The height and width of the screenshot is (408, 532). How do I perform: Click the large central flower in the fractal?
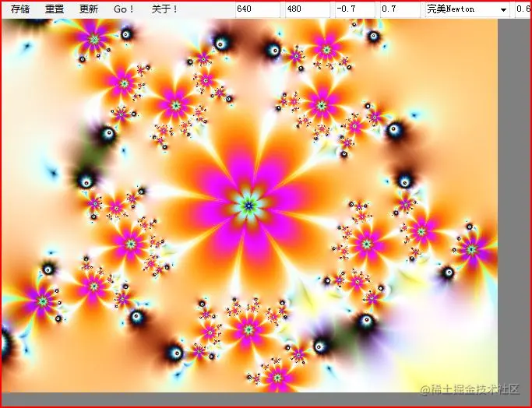coord(249,206)
